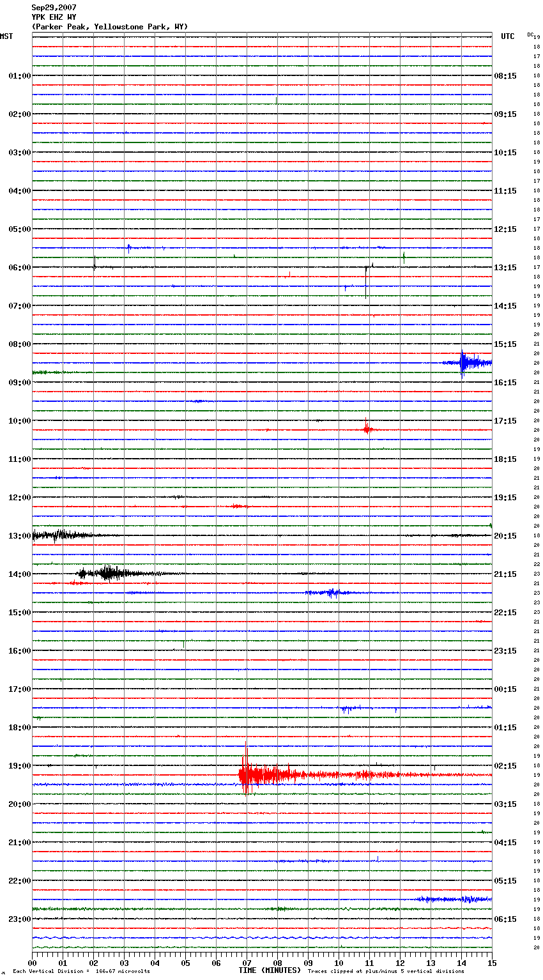Click the 03:15 UTC time label
The width and height of the screenshot is (543, 980).
[x=505, y=804]
